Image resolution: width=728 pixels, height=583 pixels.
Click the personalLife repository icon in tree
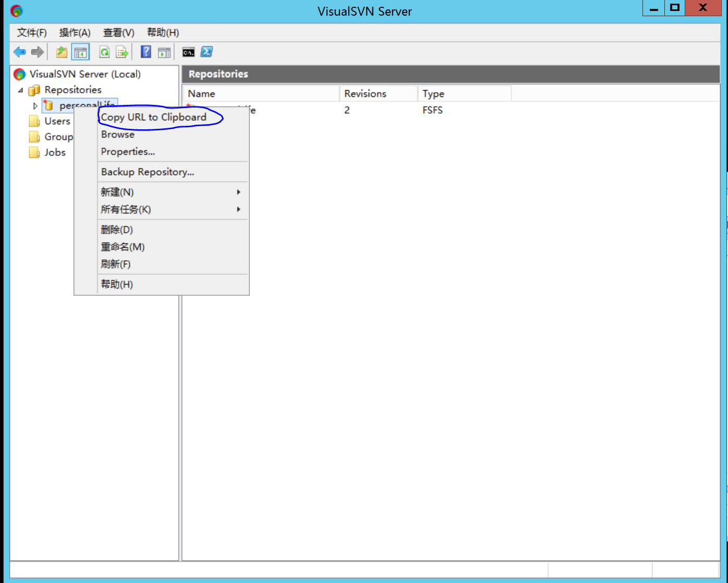click(48, 105)
